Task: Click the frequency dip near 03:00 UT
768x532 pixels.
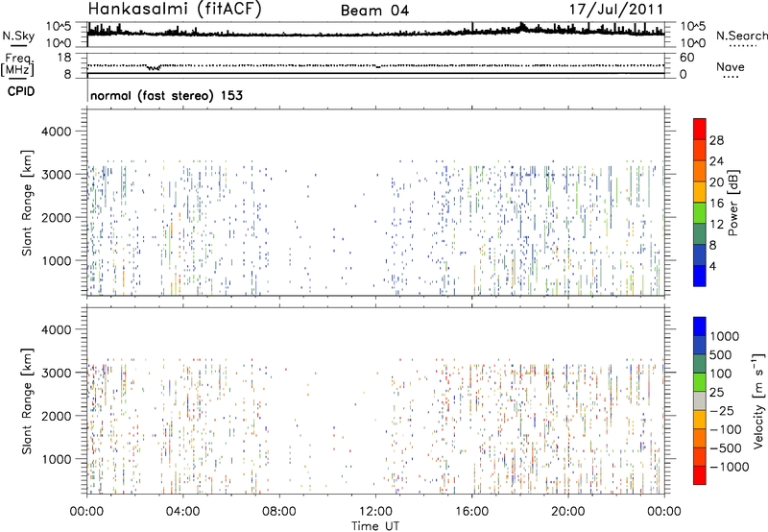Action: 154,67
